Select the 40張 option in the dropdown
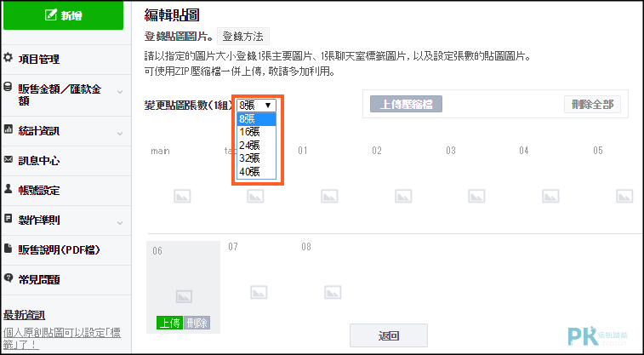 pyautogui.click(x=256, y=172)
